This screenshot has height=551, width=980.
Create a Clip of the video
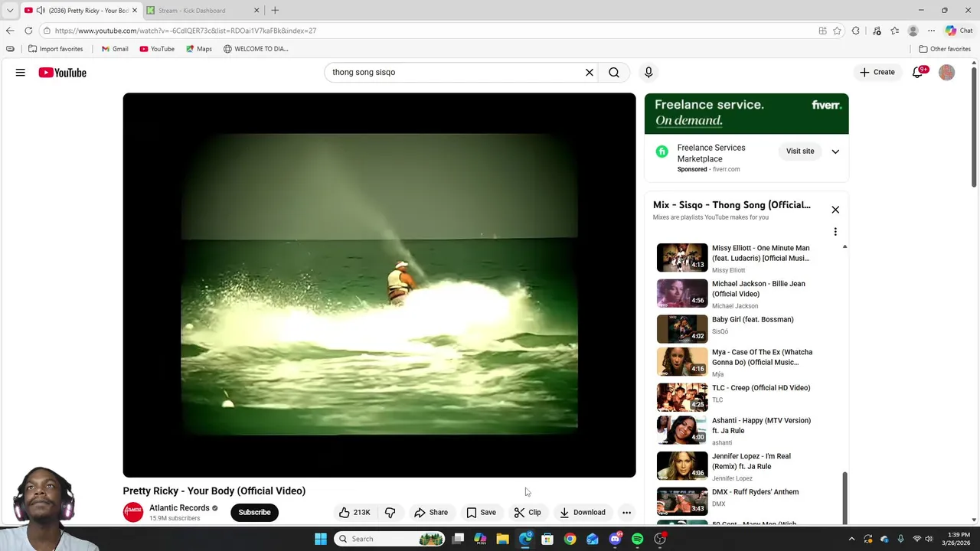(x=528, y=513)
